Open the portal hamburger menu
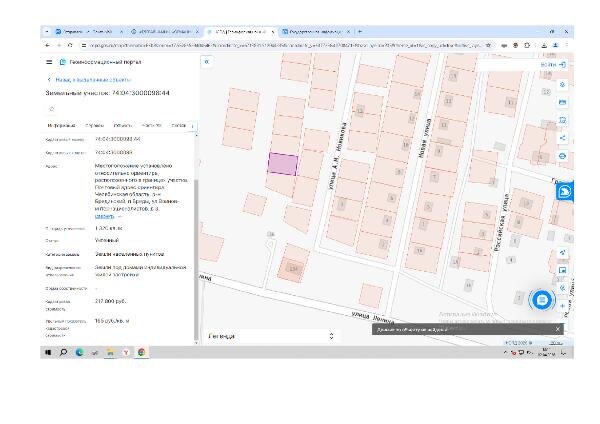The width and height of the screenshot is (600, 424). 49,62
